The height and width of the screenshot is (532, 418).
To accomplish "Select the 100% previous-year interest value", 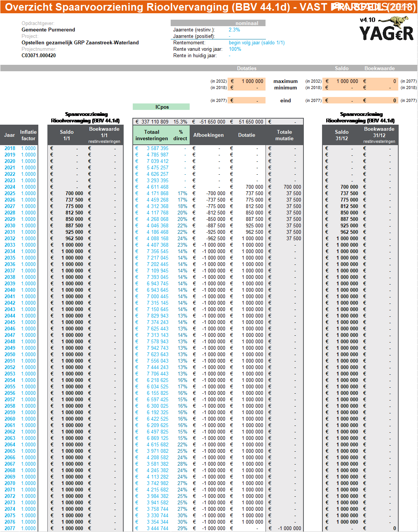I will pyautogui.click(x=235, y=49).
